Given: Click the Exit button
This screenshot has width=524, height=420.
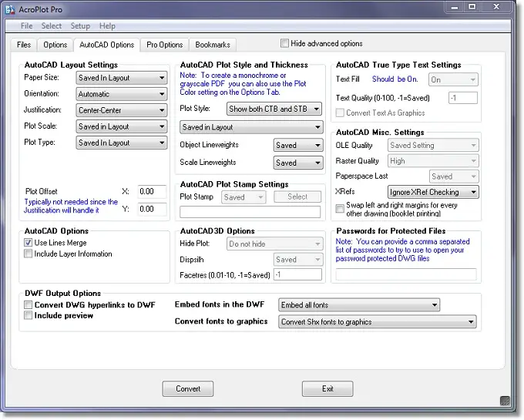Looking at the screenshot, I should point(327,389).
